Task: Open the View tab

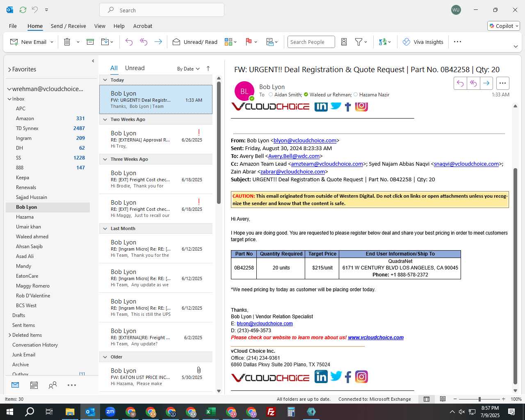Action: coord(100,26)
